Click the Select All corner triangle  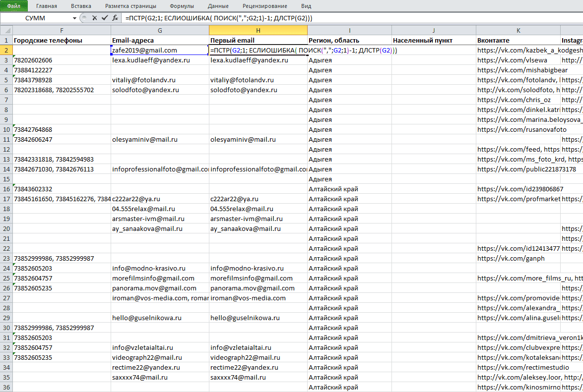6,30
